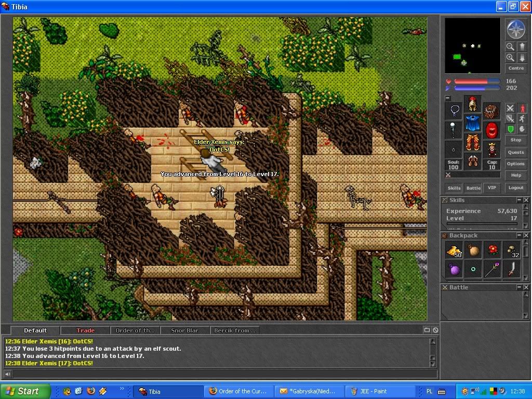Toggle the Battle window button
Screen dimensions: 532x399
point(473,188)
